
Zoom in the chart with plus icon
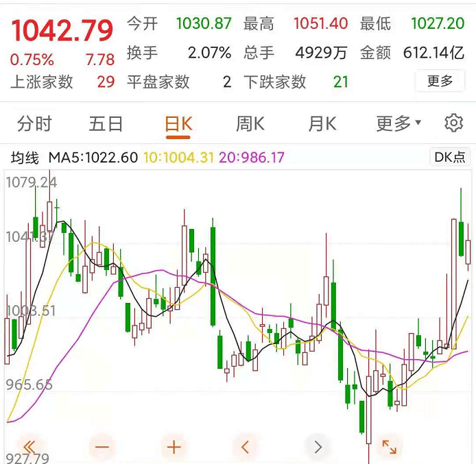pos(174,448)
